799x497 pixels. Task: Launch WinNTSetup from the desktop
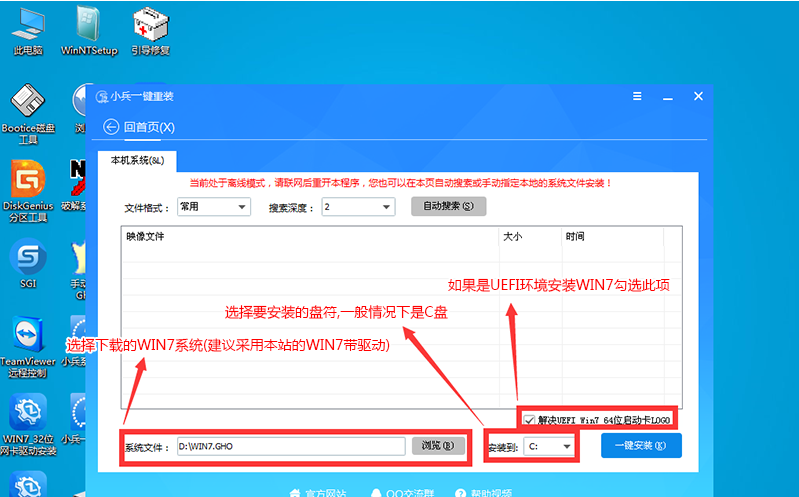tap(89, 32)
